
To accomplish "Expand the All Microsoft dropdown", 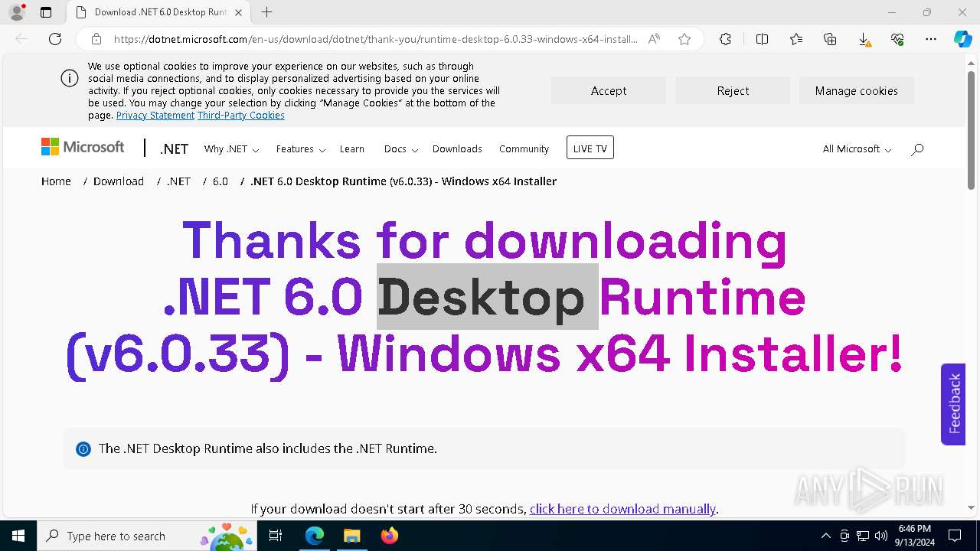I will pos(857,149).
